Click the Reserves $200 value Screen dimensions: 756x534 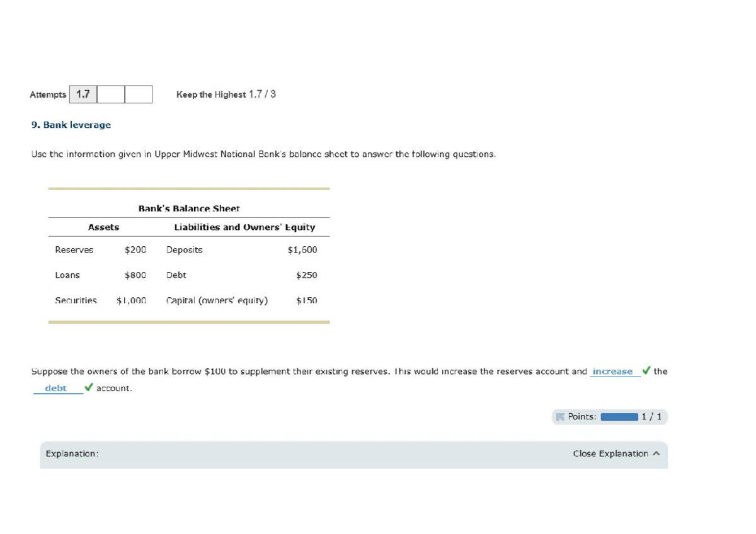(x=135, y=250)
